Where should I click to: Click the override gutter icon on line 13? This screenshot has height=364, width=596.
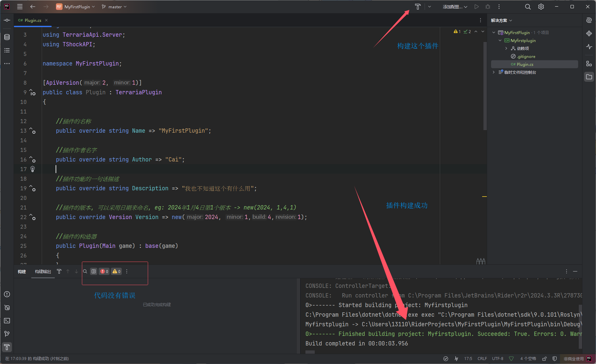click(32, 131)
